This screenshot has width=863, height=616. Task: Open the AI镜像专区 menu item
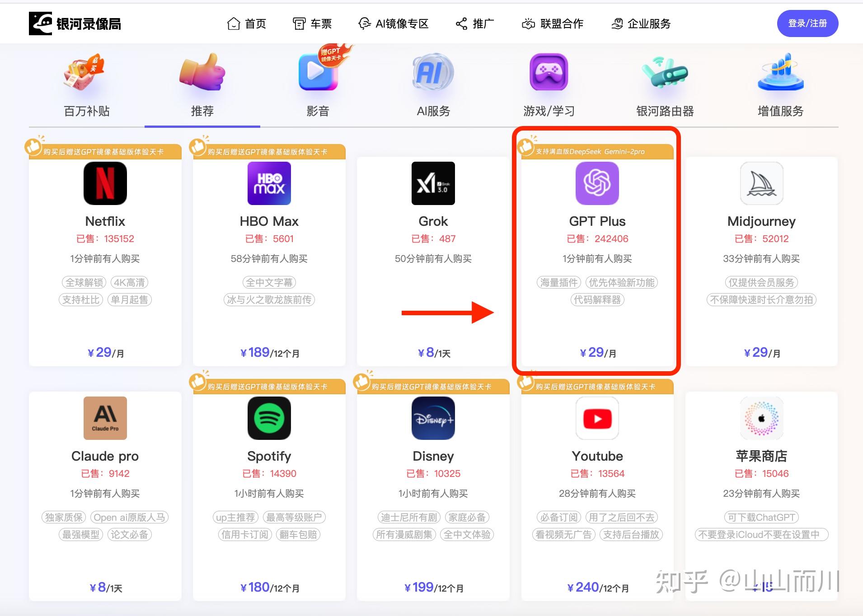click(393, 23)
